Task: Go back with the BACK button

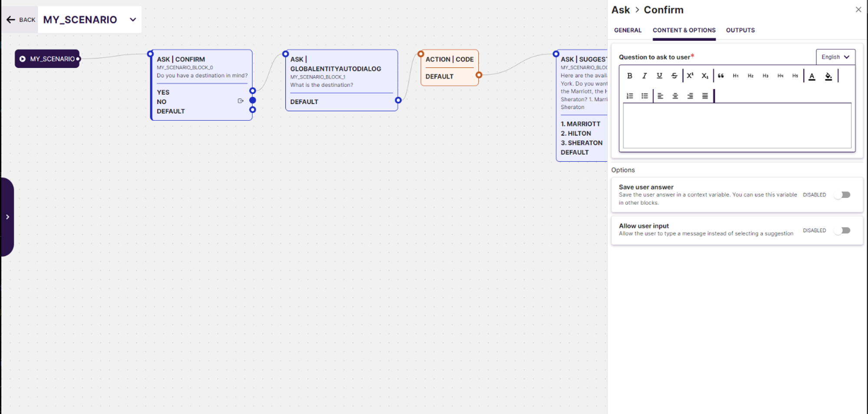Action: coord(21,20)
